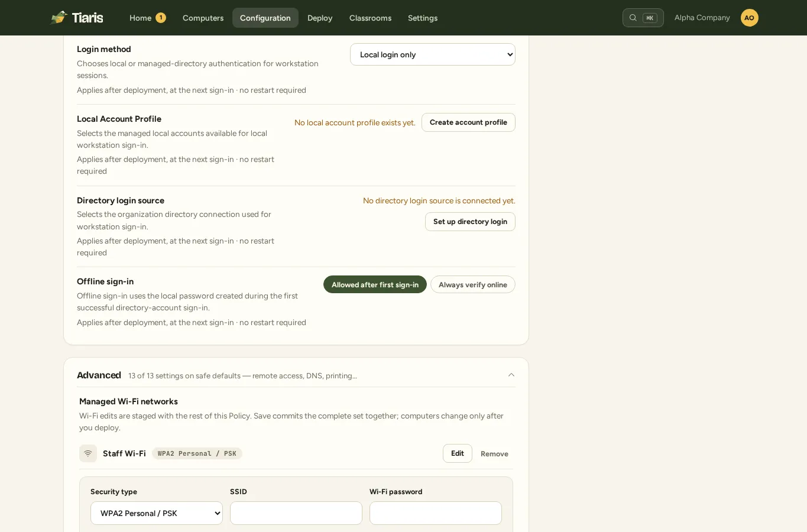Click Set up directory login
The height and width of the screenshot is (532, 807).
coord(470,222)
